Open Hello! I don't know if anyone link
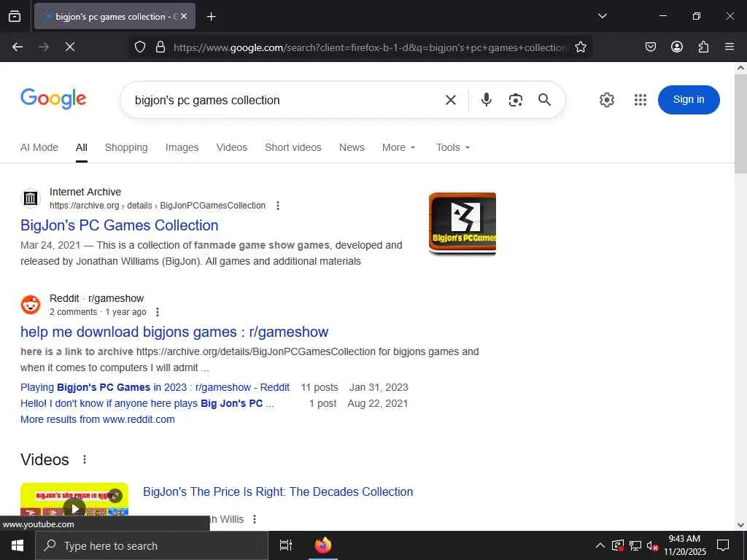The image size is (747, 560). coord(147,404)
